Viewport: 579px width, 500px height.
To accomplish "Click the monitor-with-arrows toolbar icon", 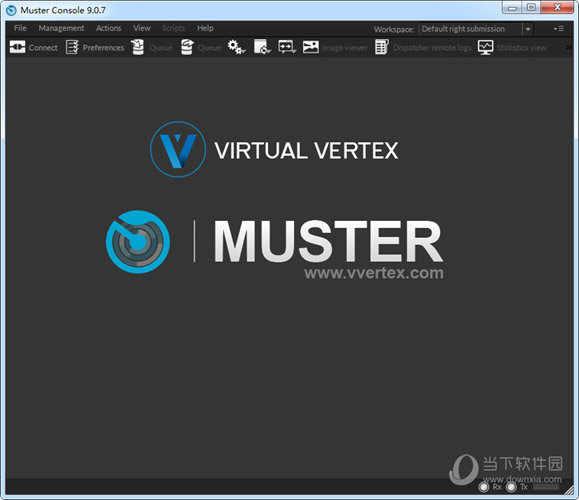I will (x=287, y=47).
